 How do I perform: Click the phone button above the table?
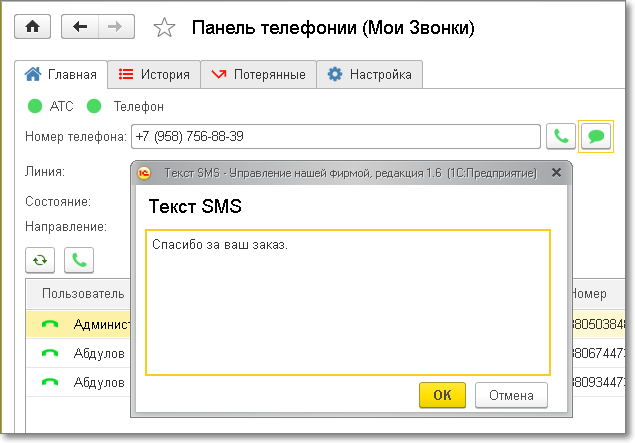point(79,260)
